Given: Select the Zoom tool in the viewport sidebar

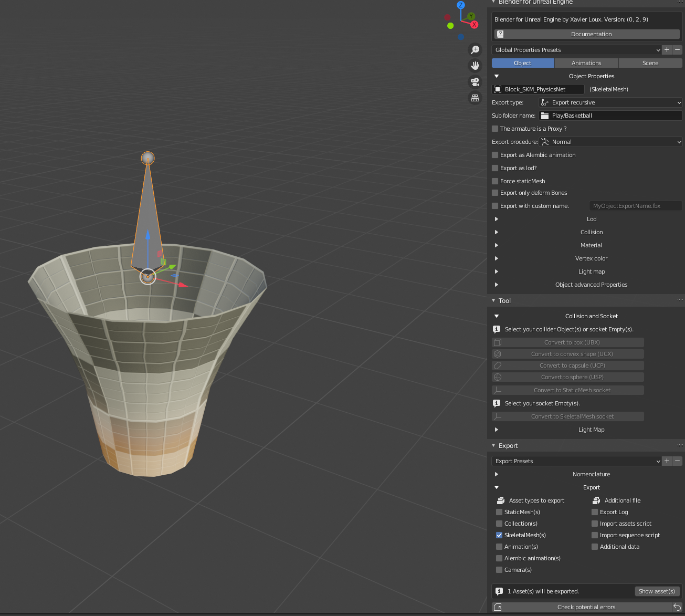Looking at the screenshot, I should pyautogui.click(x=475, y=49).
